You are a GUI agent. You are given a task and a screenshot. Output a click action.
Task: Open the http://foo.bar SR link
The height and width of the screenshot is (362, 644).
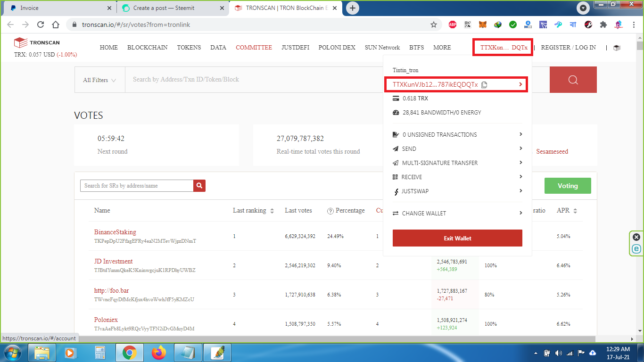click(x=112, y=291)
